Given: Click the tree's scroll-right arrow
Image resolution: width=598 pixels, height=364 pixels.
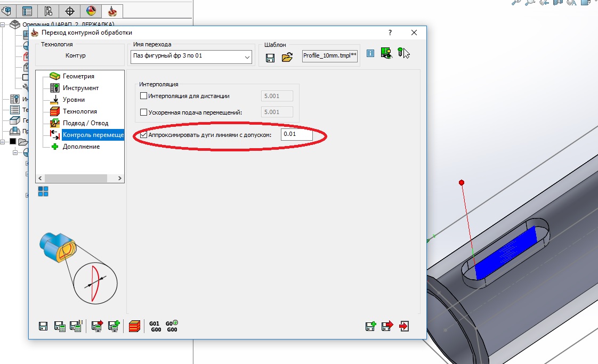Looking at the screenshot, I should tap(120, 178).
